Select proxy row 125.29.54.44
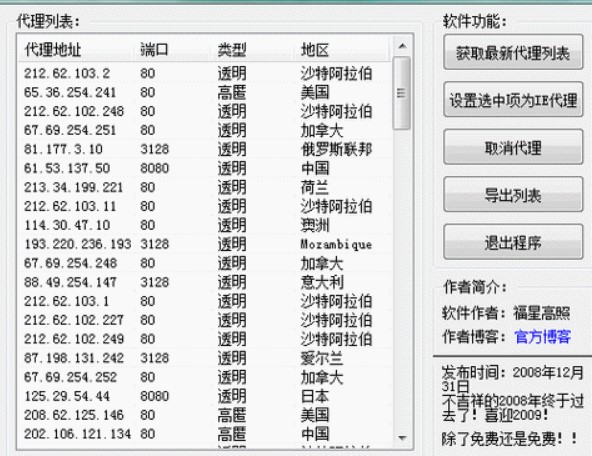The image size is (592, 456). coord(205,396)
